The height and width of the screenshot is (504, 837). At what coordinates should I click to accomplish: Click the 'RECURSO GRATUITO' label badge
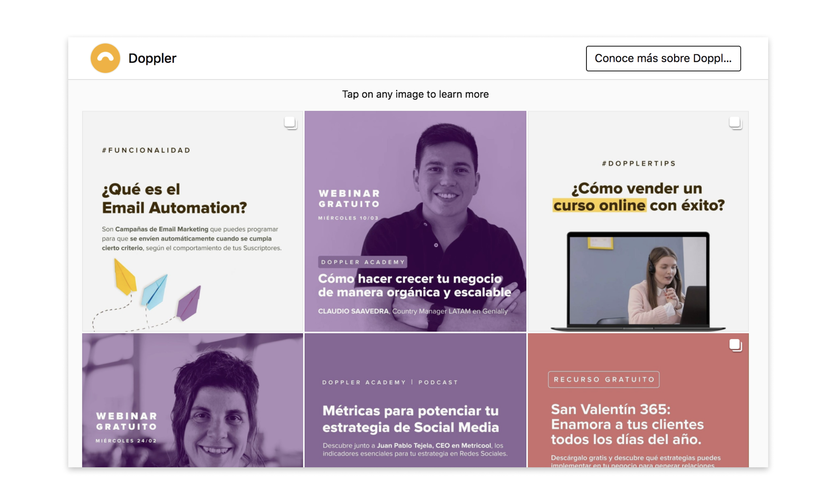coord(604,379)
